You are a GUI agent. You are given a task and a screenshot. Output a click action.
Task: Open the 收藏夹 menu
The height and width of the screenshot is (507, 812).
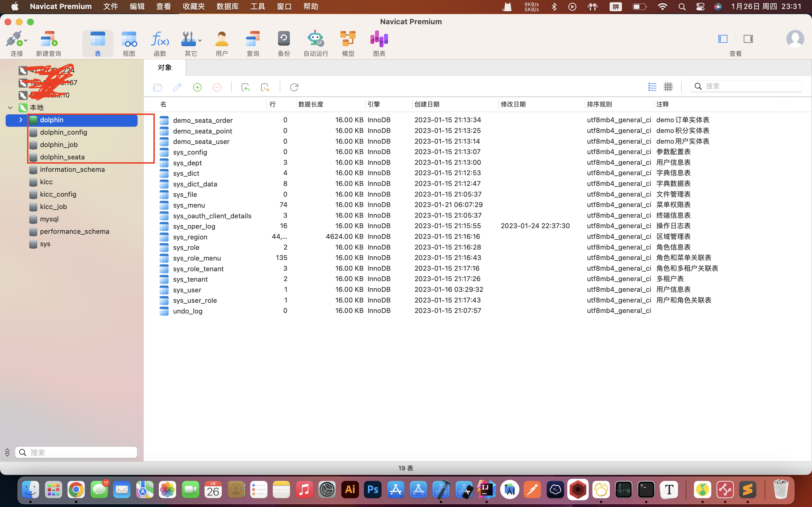pyautogui.click(x=194, y=6)
